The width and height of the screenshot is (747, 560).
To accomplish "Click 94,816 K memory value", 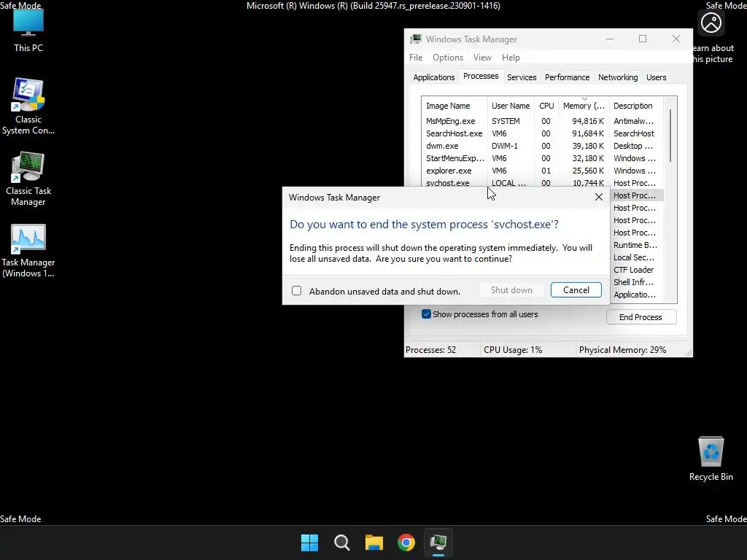I will pos(588,121).
